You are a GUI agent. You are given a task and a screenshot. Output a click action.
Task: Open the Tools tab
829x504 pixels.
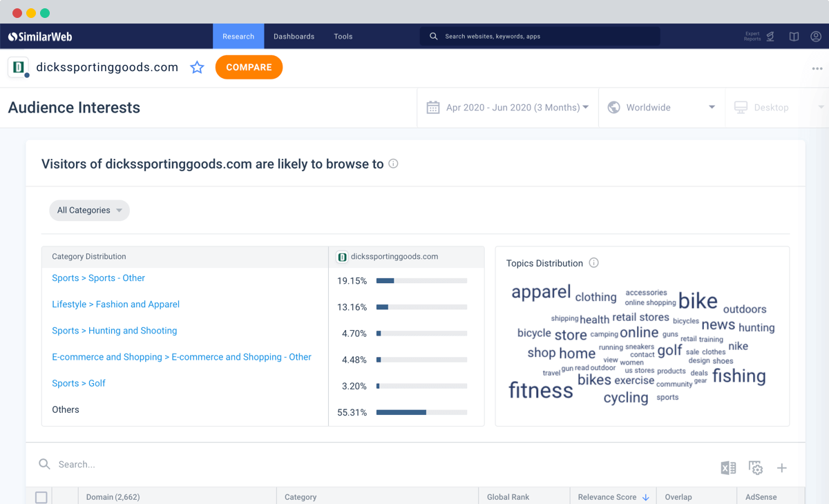point(343,37)
